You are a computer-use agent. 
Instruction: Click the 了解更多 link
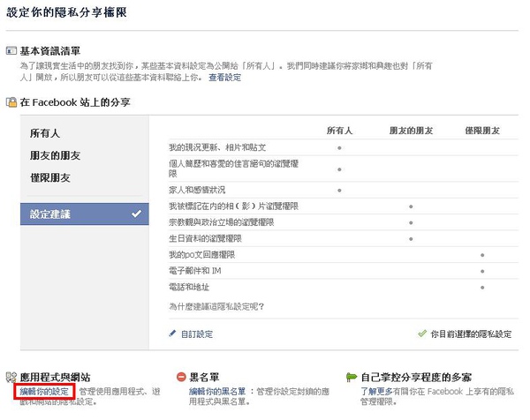coord(376,391)
